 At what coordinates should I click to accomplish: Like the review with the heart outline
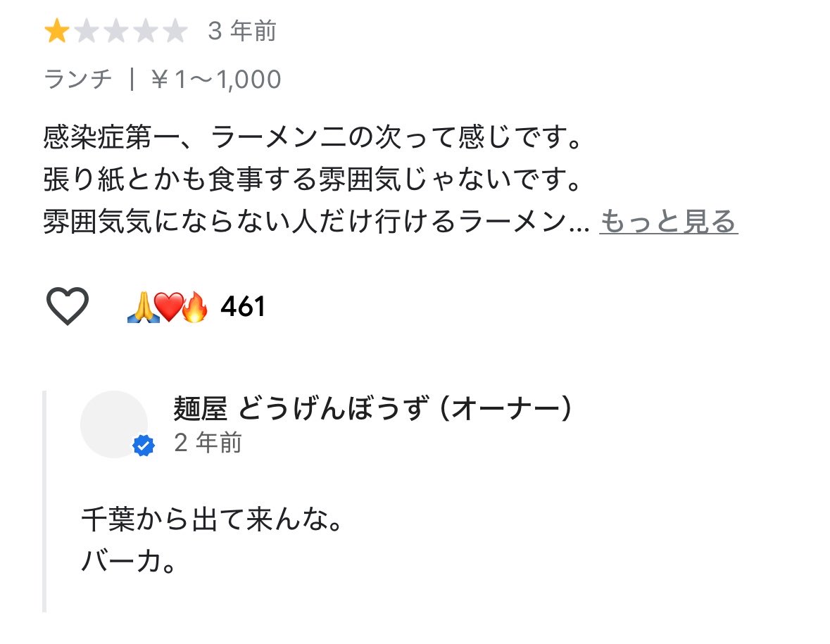click(67, 306)
